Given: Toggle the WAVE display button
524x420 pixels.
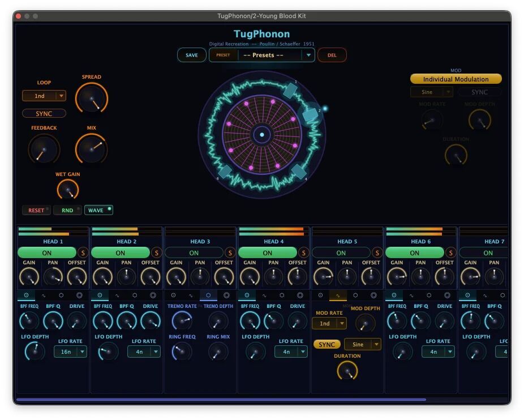Looking at the screenshot, I should 98,210.
